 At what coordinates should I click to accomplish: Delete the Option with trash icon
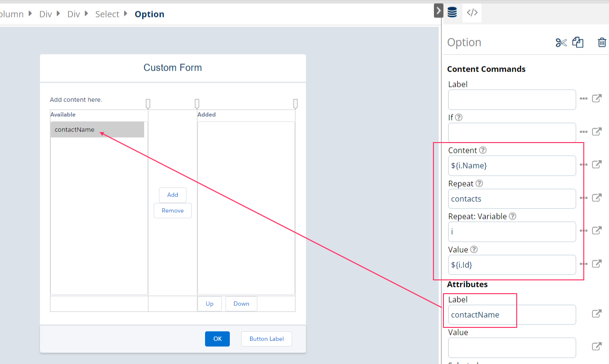point(602,43)
